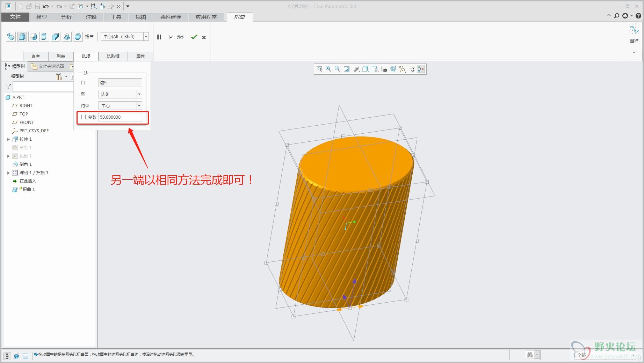Screen dimensions: 644x363
Task: Open the 至 边8 dropdown
Action: click(x=139, y=94)
